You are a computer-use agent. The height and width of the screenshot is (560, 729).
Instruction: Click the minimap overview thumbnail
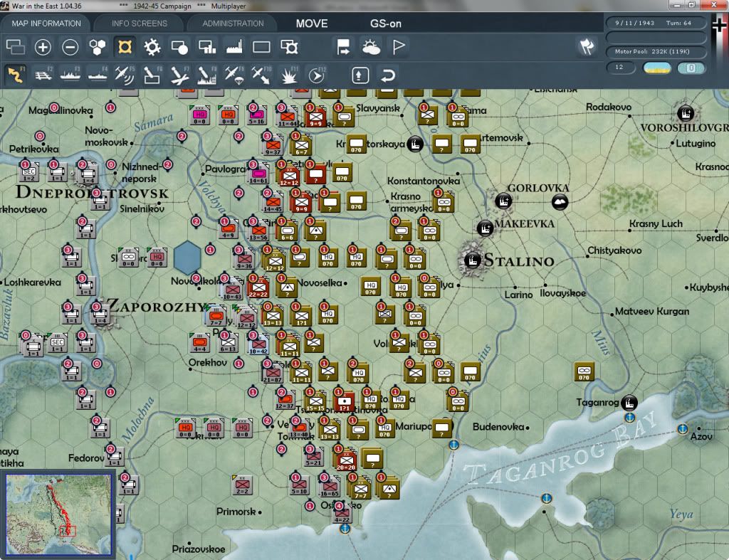tap(58, 514)
